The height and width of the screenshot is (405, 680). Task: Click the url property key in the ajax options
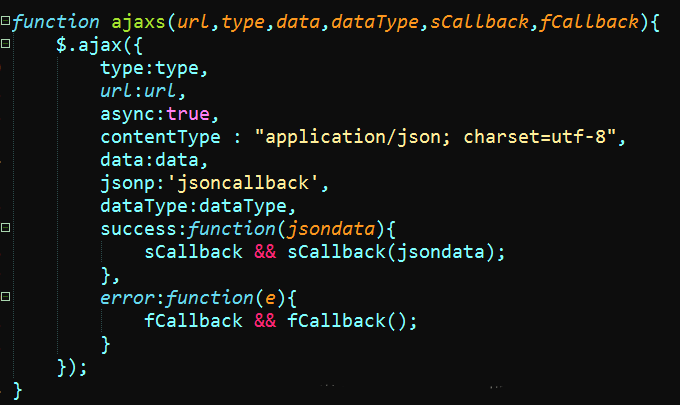coord(116,91)
